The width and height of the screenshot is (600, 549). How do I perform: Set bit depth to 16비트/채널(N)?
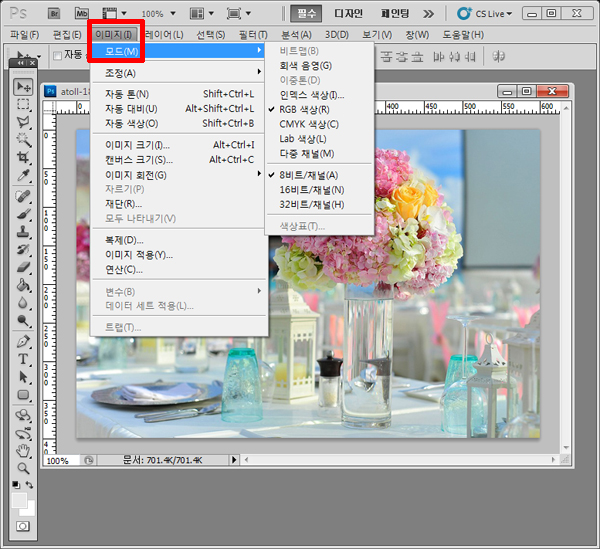point(311,189)
